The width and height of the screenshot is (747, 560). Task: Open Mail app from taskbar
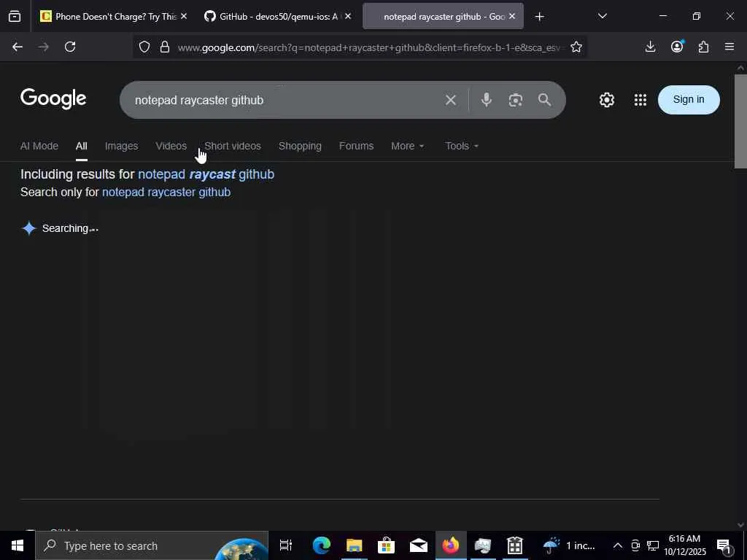[x=418, y=545]
